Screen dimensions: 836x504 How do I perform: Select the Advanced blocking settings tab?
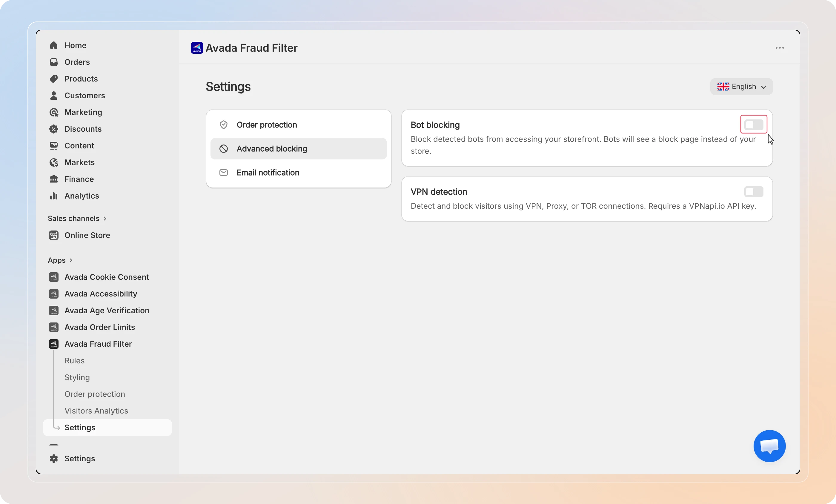click(299, 149)
